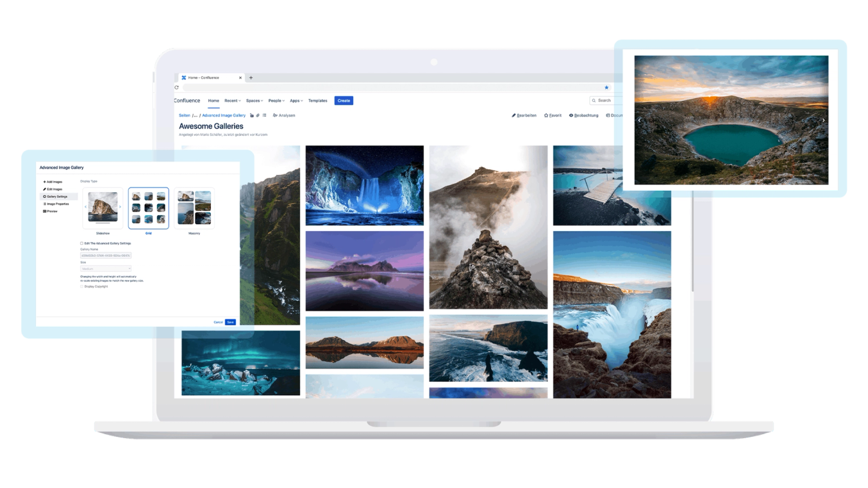Click the Gallery Name input field

[106, 256]
